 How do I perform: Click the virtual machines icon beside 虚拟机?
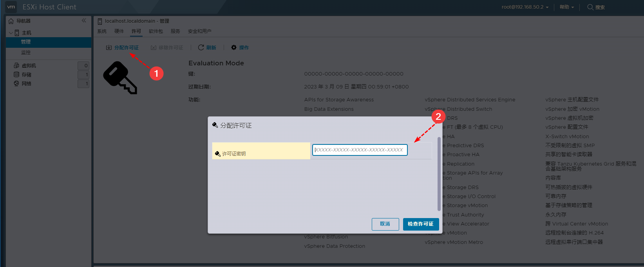pyautogui.click(x=16, y=65)
